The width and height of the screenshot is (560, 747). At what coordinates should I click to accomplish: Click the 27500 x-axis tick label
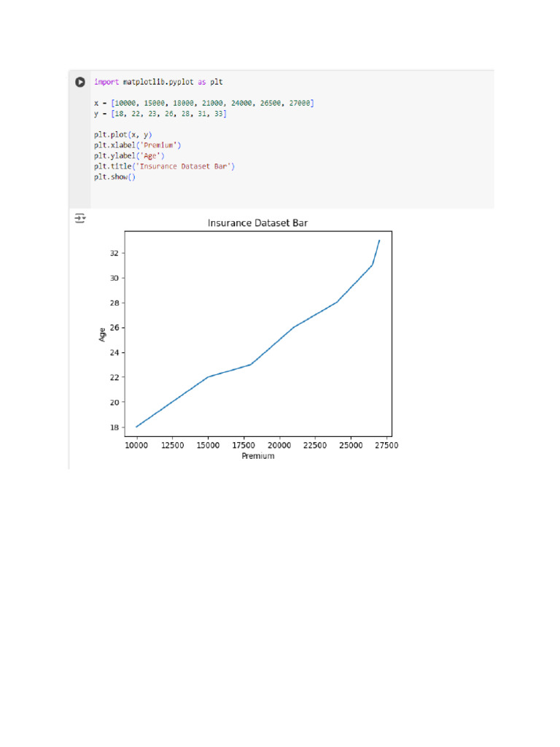tap(386, 445)
